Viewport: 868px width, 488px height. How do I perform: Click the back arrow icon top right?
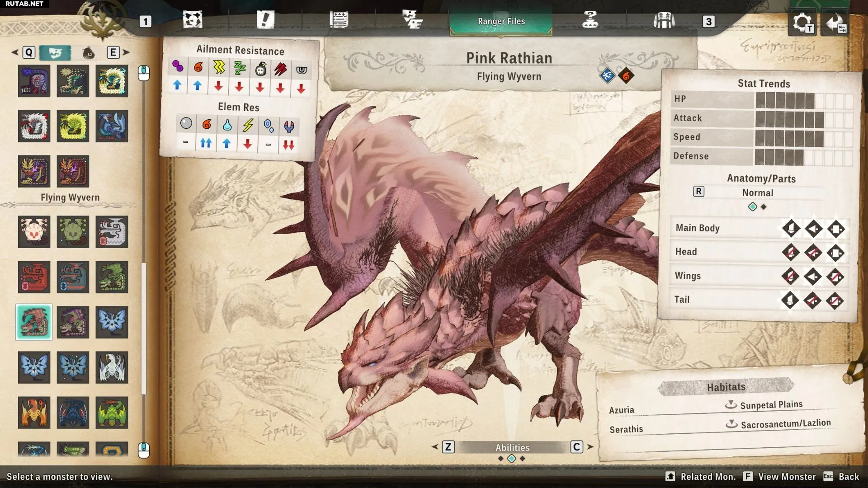click(x=835, y=23)
